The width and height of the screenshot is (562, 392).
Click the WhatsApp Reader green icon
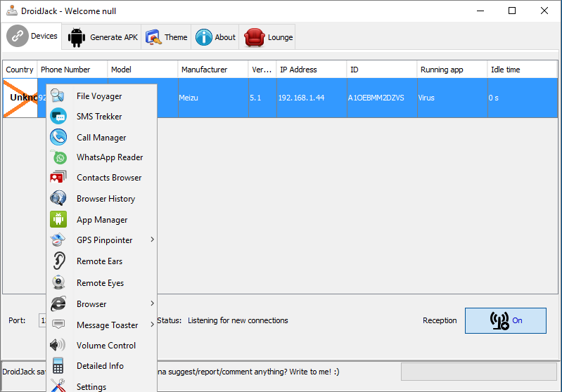click(x=59, y=157)
